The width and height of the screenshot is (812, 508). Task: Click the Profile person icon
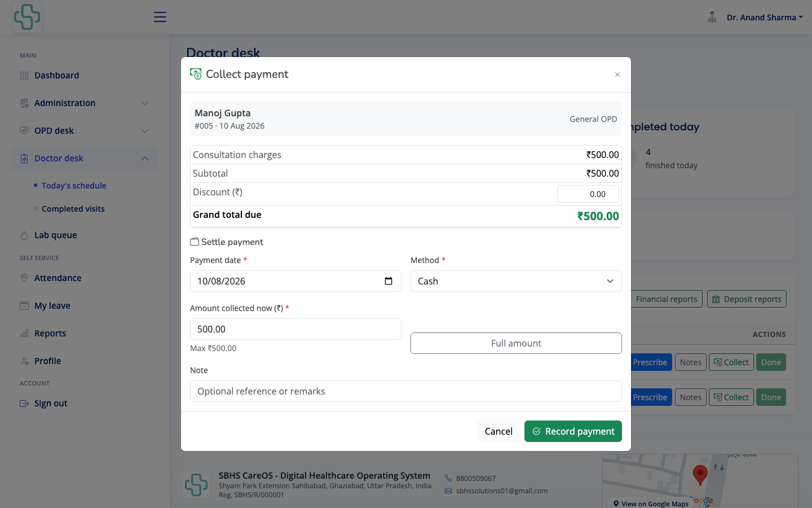pos(24,361)
